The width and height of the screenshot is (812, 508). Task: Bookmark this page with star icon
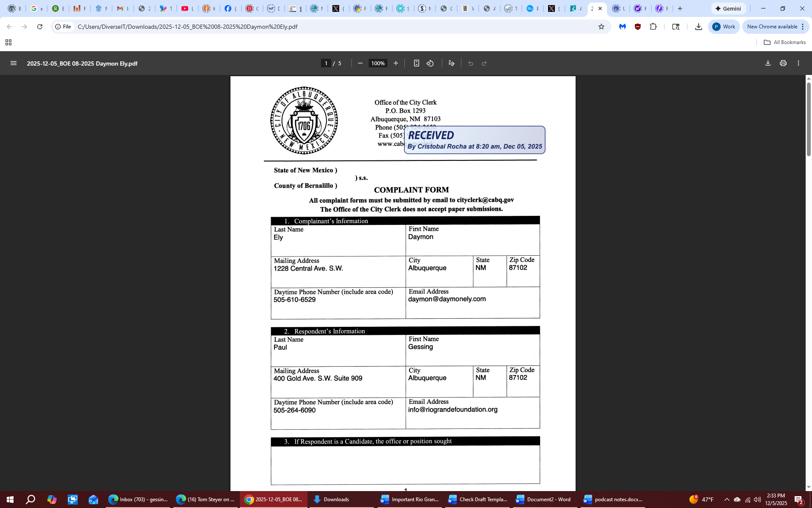(601, 27)
